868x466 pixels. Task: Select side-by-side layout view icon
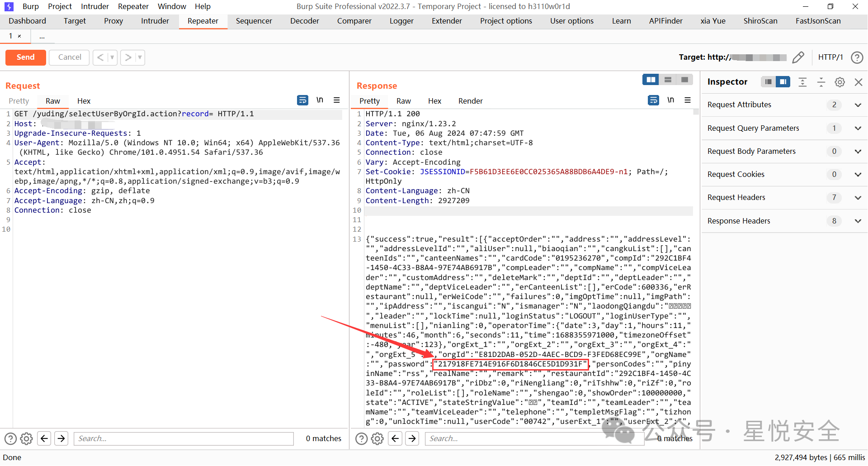click(651, 80)
